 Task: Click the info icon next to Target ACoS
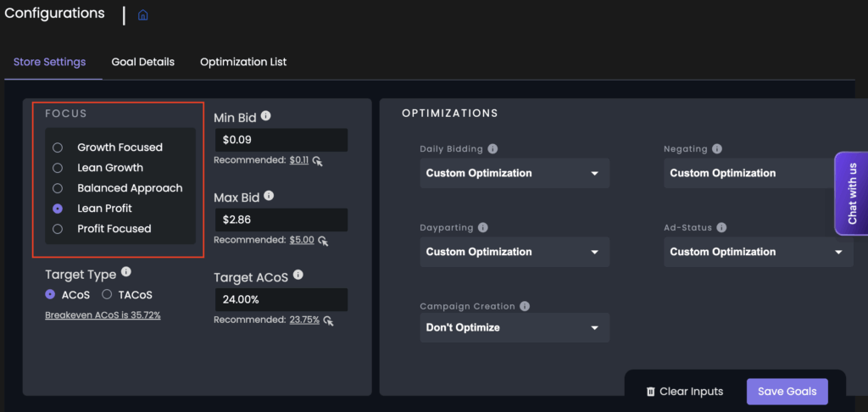pos(298,276)
